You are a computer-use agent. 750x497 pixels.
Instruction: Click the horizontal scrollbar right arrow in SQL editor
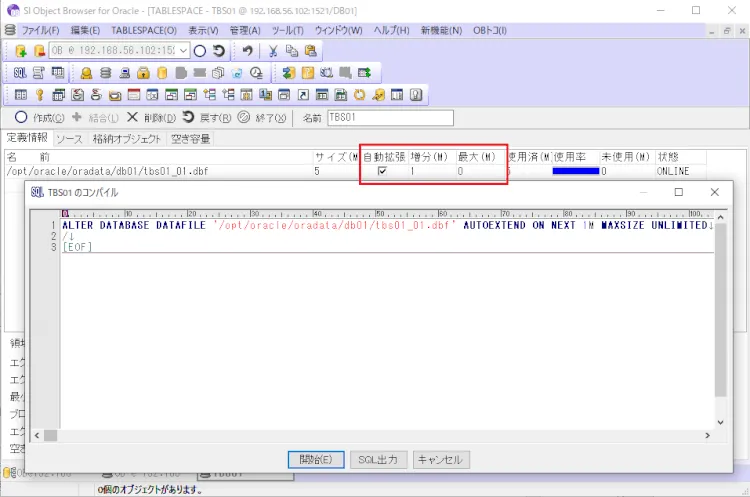coord(708,435)
